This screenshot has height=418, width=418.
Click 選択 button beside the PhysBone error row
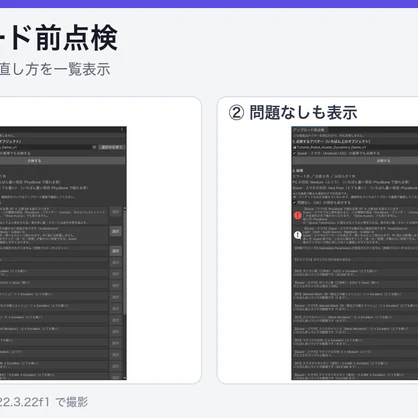tap(116, 212)
